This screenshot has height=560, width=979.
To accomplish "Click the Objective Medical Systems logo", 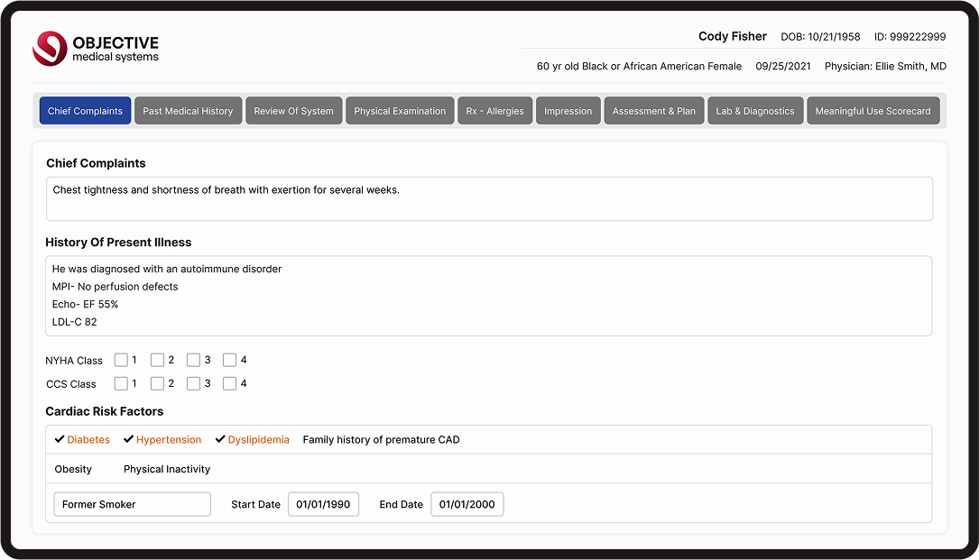I will [x=96, y=49].
